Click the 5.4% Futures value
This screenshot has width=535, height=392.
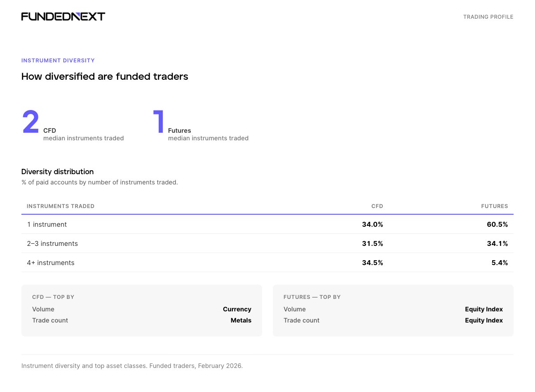[499, 263]
